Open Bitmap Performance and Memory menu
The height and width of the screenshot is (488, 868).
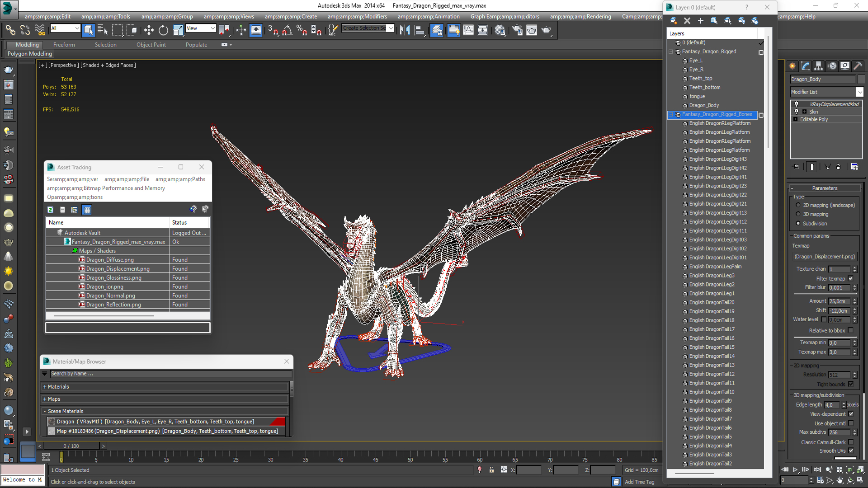coord(106,188)
